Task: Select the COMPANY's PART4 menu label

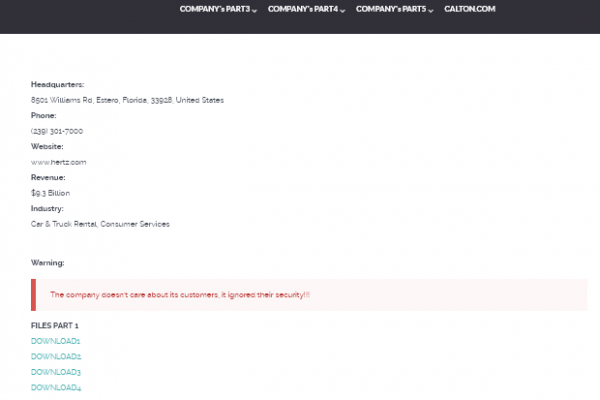Action: (x=302, y=9)
